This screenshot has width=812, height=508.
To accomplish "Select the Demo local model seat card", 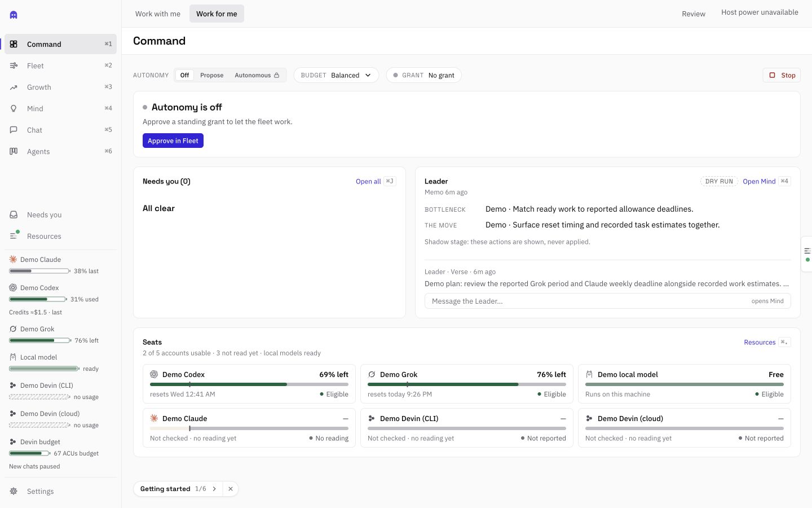I will [x=685, y=384].
